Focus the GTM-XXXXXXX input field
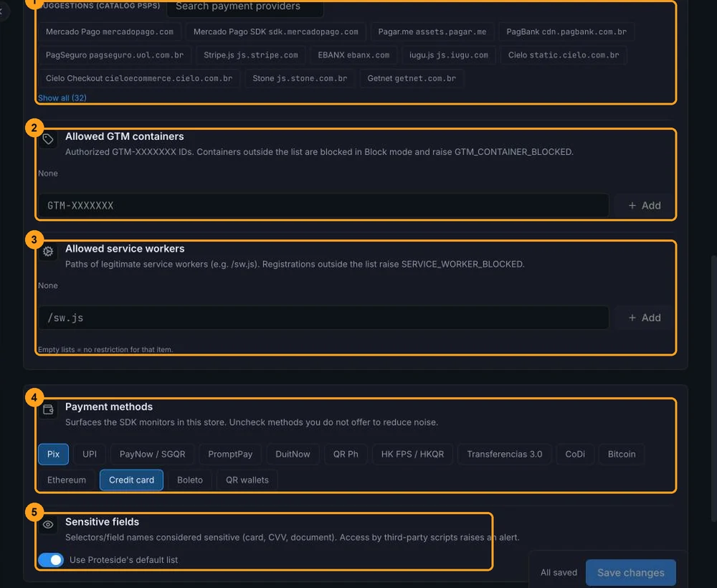 (x=323, y=206)
